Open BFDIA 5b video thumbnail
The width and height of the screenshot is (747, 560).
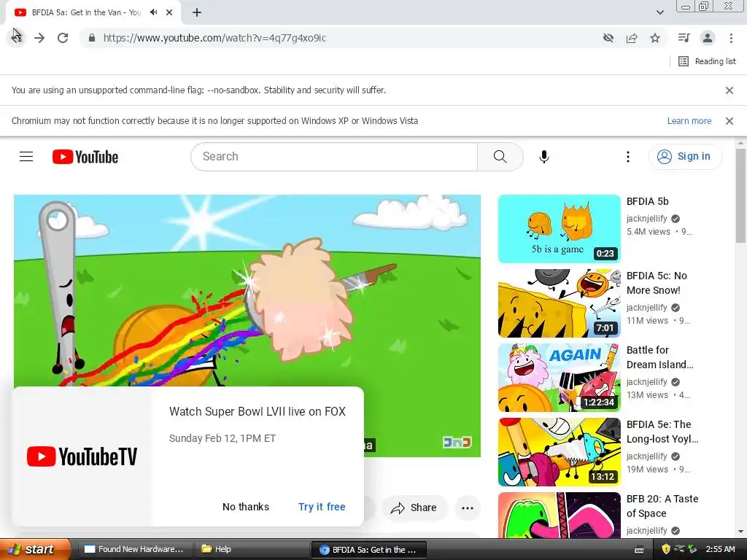[560, 229]
